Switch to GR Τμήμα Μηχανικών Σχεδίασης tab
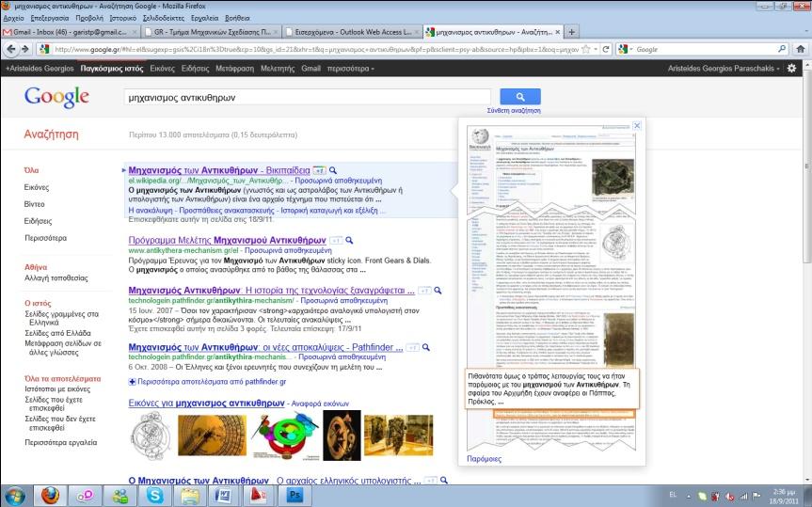Image resolution: width=812 pixels, height=507 pixels. 213,32
